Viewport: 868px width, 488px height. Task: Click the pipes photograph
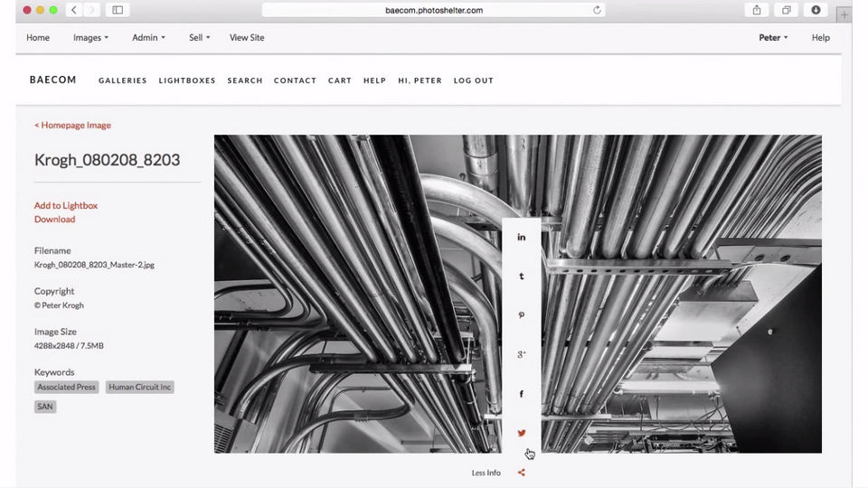(x=517, y=294)
